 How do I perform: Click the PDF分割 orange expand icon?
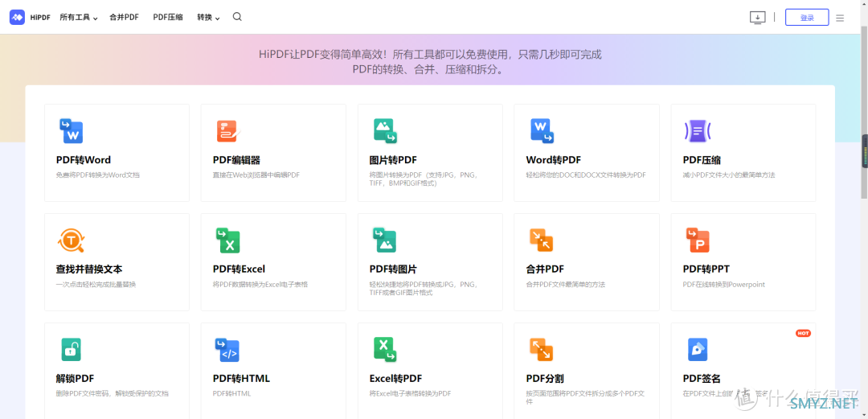coord(542,350)
